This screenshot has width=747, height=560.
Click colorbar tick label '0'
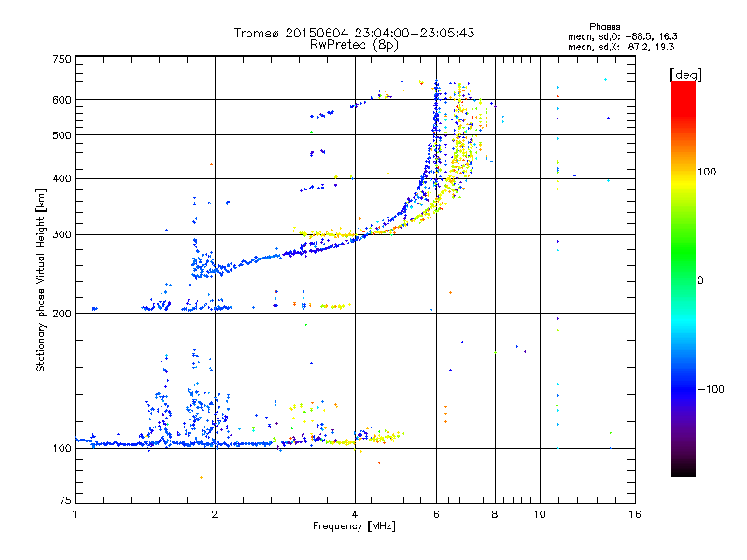pyautogui.click(x=700, y=281)
